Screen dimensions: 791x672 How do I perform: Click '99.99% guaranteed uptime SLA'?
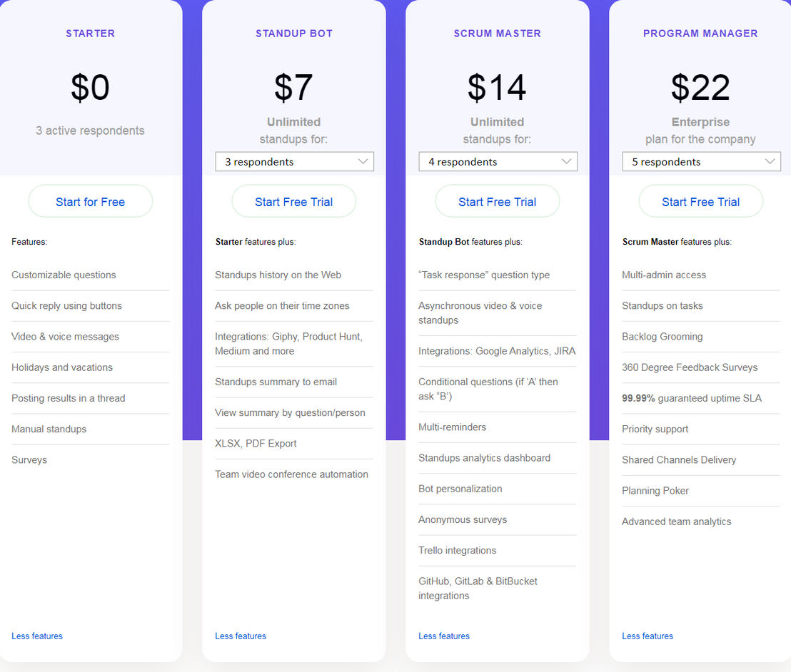pyautogui.click(x=692, y=398)
